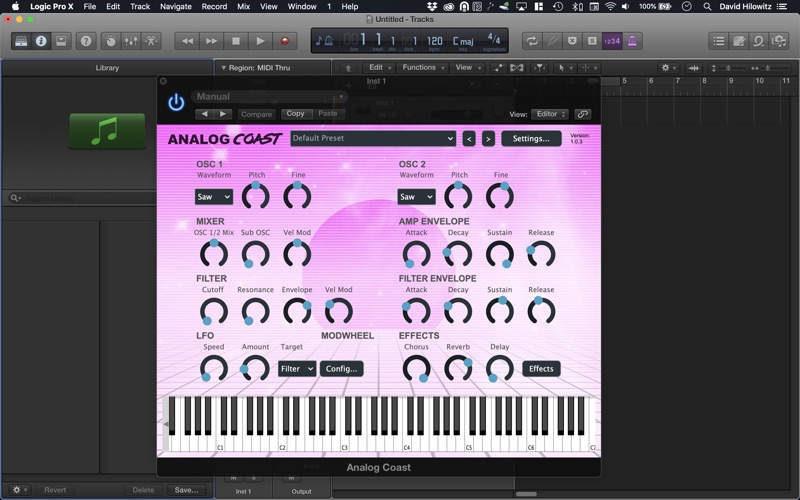Open the Settings... button

click(531, 138)
